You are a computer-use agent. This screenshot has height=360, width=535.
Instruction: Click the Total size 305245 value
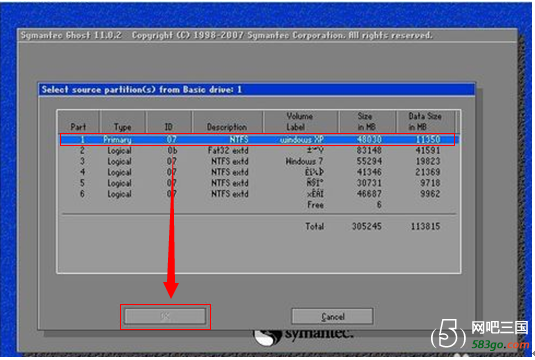tap(367, 227)
